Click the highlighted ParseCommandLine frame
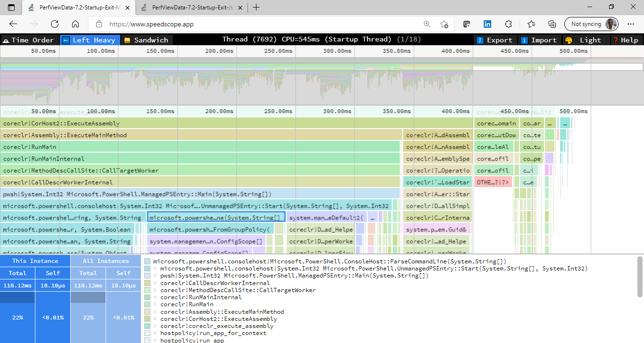644x343 pixels. point(216,218)
